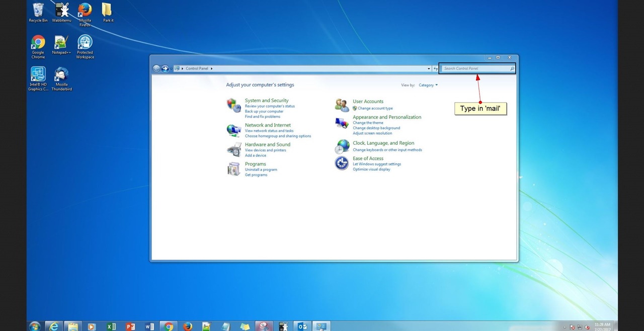This screenshot has width=644, height=331.
Task: Open the Intel HD Graphics desktop shortcut
Action: [x=38, y=79]
